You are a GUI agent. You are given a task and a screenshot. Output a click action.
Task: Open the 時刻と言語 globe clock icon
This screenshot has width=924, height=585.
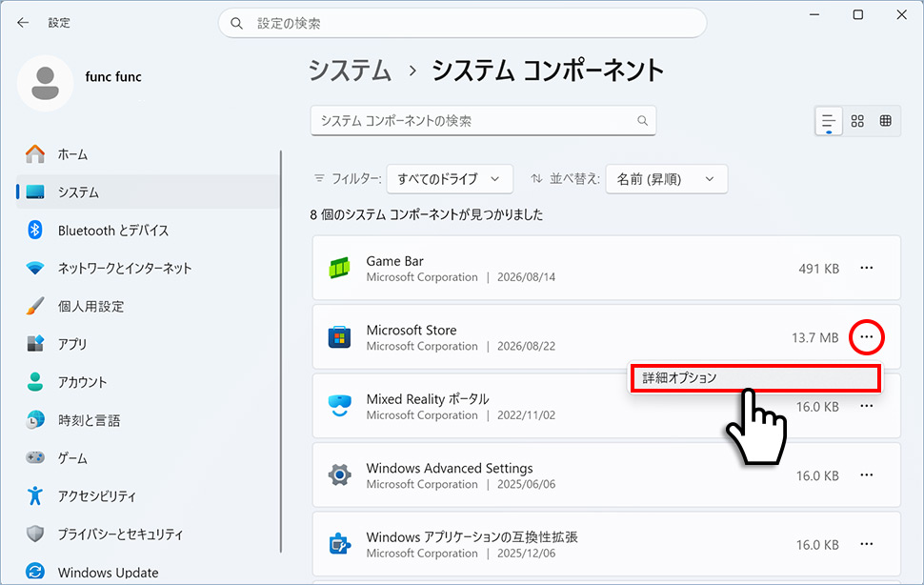pos(35,419)
